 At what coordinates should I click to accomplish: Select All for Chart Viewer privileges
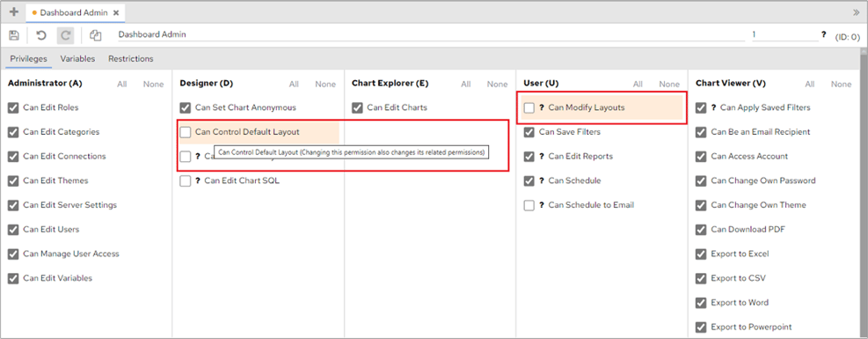(810, 85)
